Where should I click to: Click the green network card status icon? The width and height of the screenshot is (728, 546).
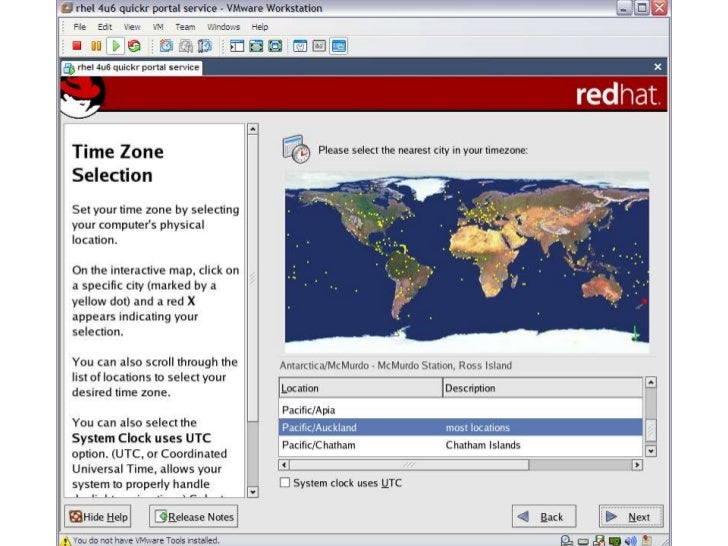pos(615,541)
